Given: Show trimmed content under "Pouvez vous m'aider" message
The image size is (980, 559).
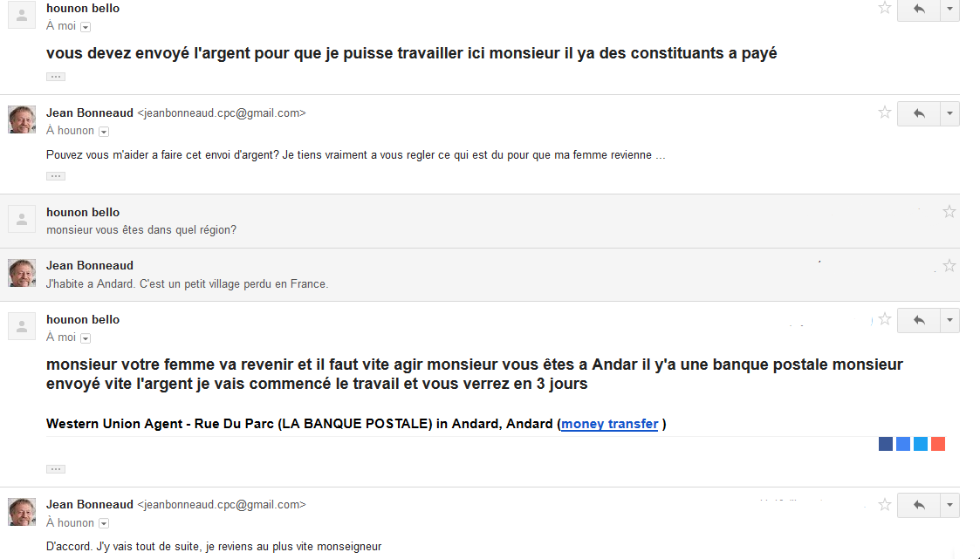Looking at the screenshot, I should [56, 176].
